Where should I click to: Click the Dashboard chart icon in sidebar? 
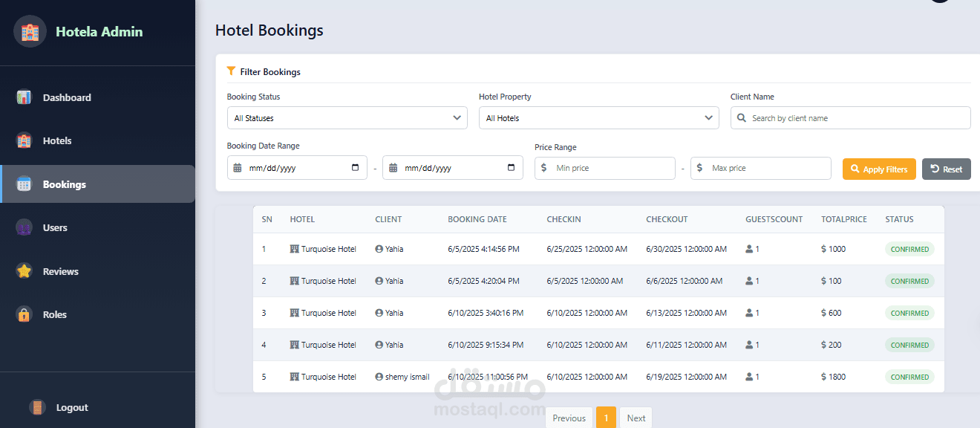(24, 97)
